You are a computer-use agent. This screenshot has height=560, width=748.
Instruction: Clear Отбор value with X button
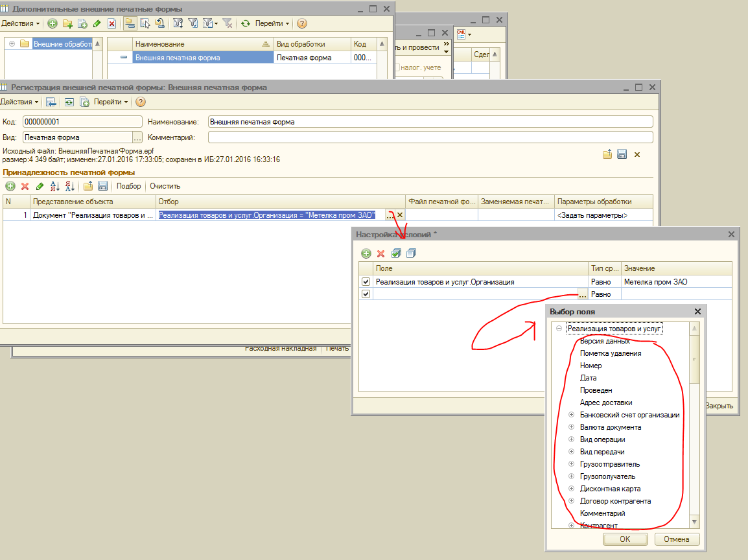pos(400,215)
